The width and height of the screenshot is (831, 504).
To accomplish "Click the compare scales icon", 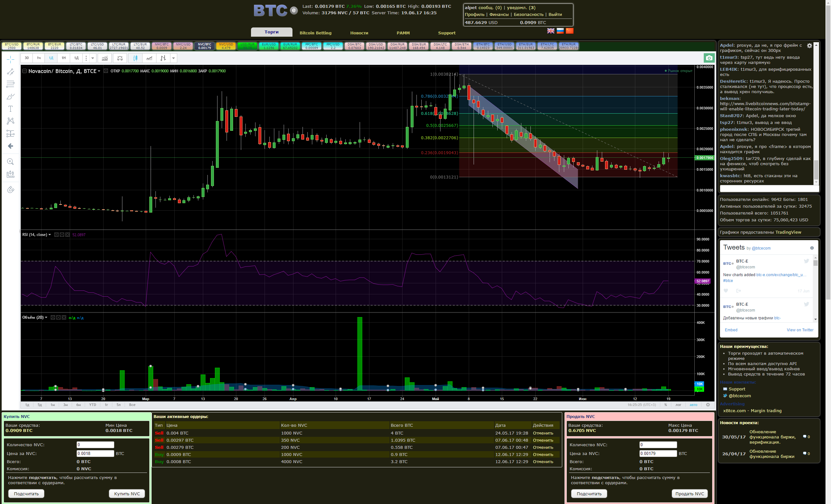I will (120, 58).
